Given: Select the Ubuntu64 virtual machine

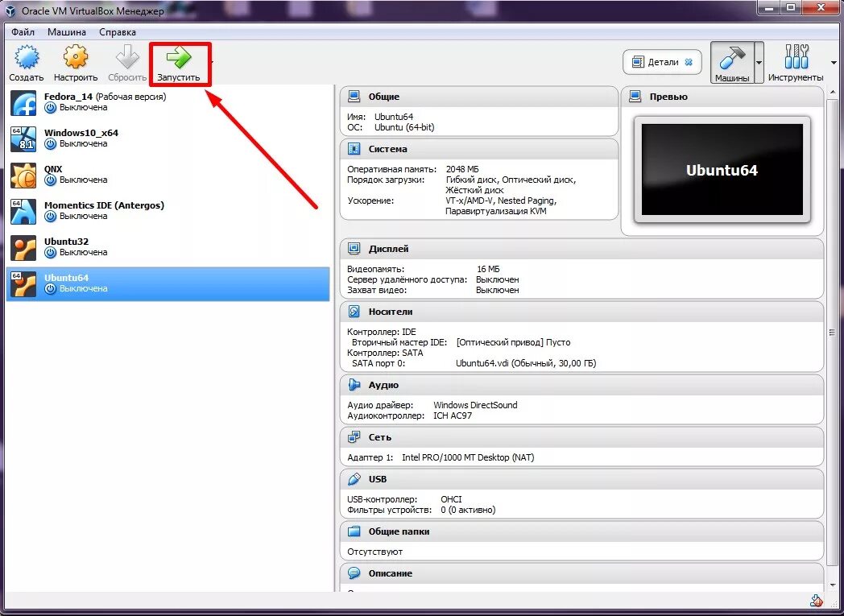Looking at the screenshot, I should pyautogui.click(x=168, y=283).
